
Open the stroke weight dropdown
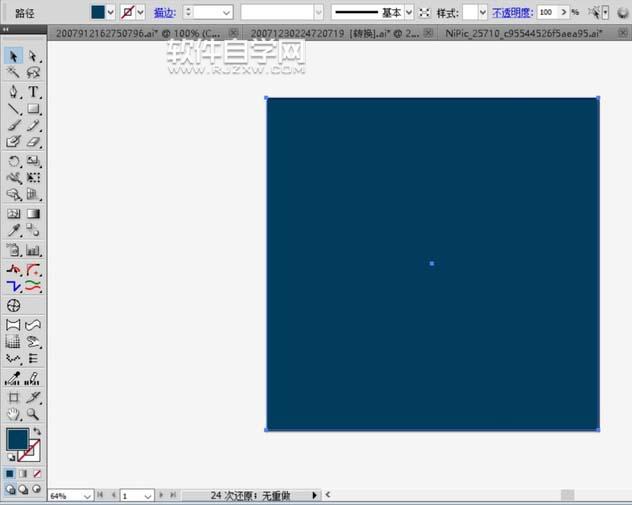(227, 12)
